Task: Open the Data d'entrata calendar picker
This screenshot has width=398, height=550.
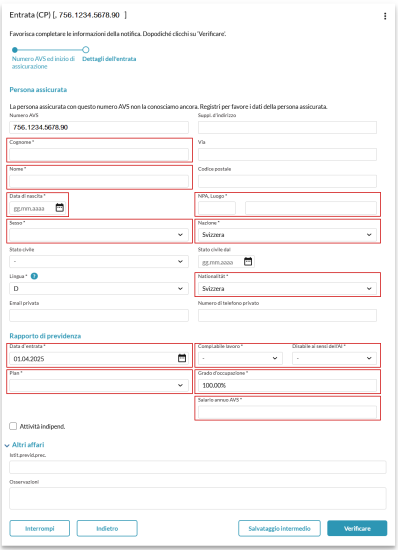Action: tap(182, 358)
